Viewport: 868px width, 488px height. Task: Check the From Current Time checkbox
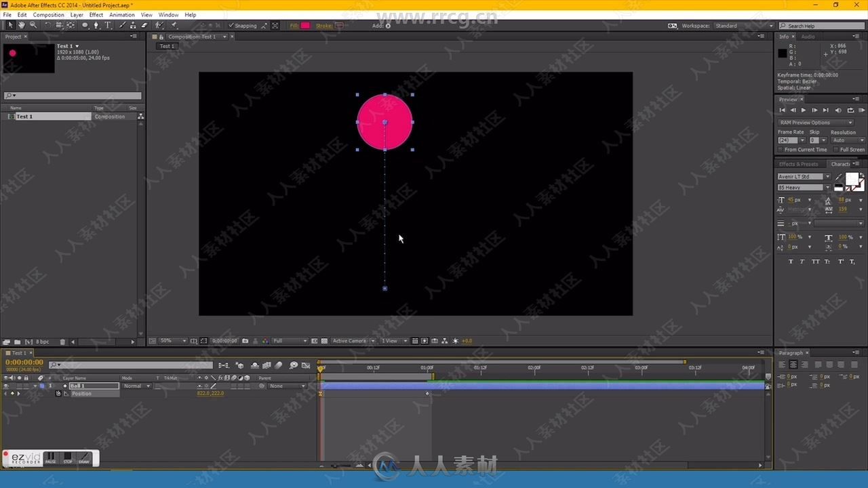point(781,150)
